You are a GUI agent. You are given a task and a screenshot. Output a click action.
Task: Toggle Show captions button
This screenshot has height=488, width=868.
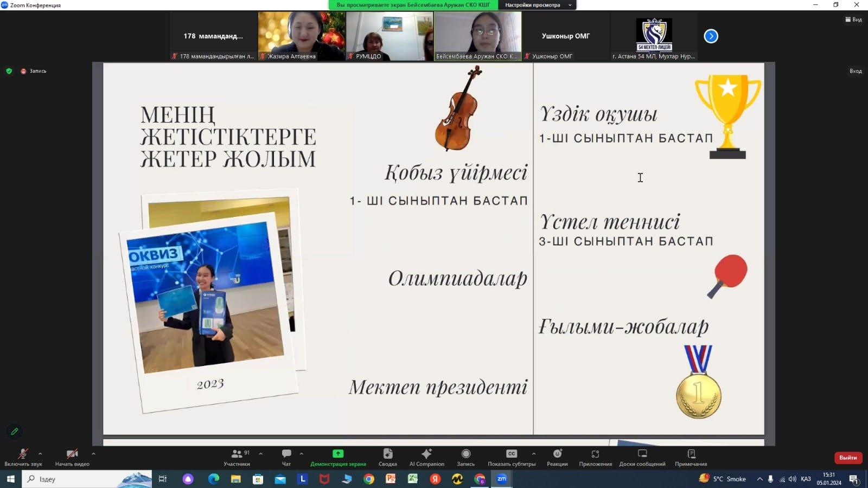pyautogui.click(x=511, y=457)
